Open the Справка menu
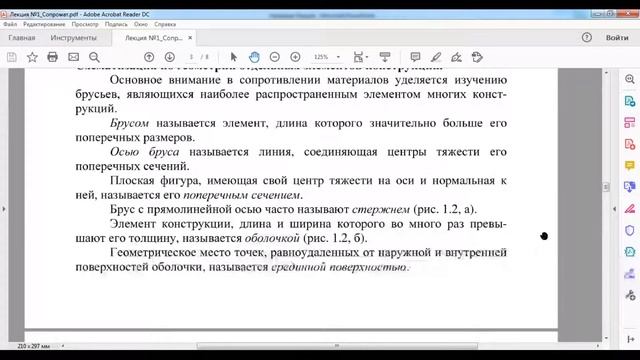 pyautogui.click(x=165, y=24)
